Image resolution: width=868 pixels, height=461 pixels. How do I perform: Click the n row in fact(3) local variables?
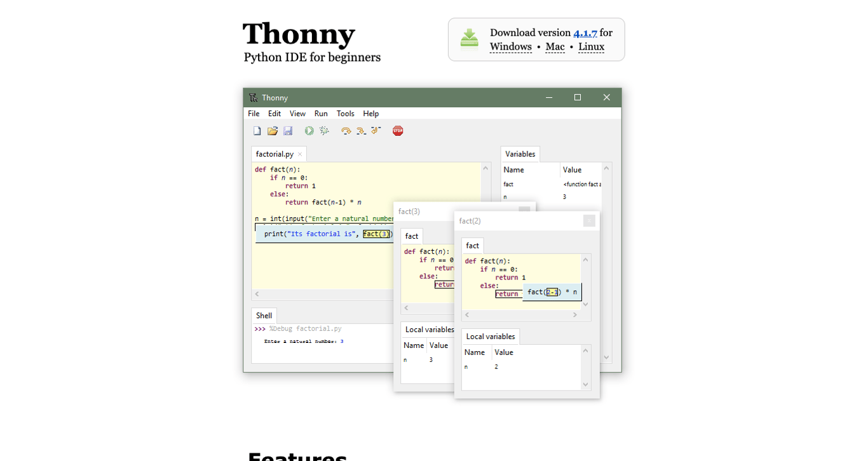(428, 359)
